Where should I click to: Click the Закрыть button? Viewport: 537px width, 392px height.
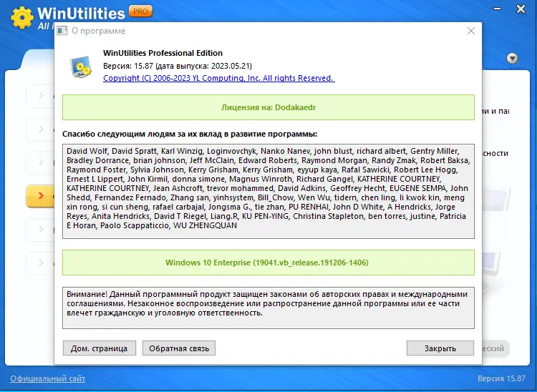pos(440,348)
